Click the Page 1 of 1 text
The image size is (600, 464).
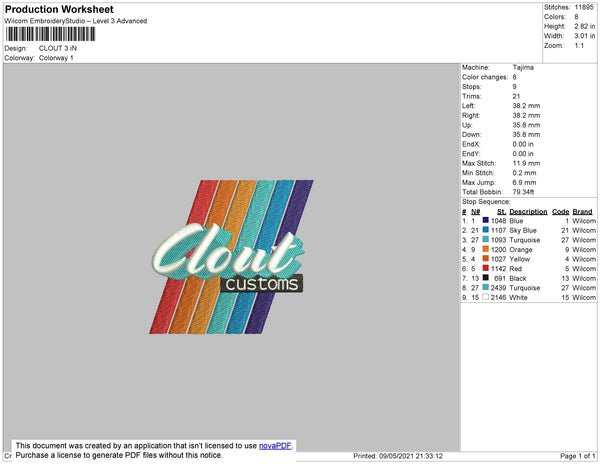[x=577, y=456]
